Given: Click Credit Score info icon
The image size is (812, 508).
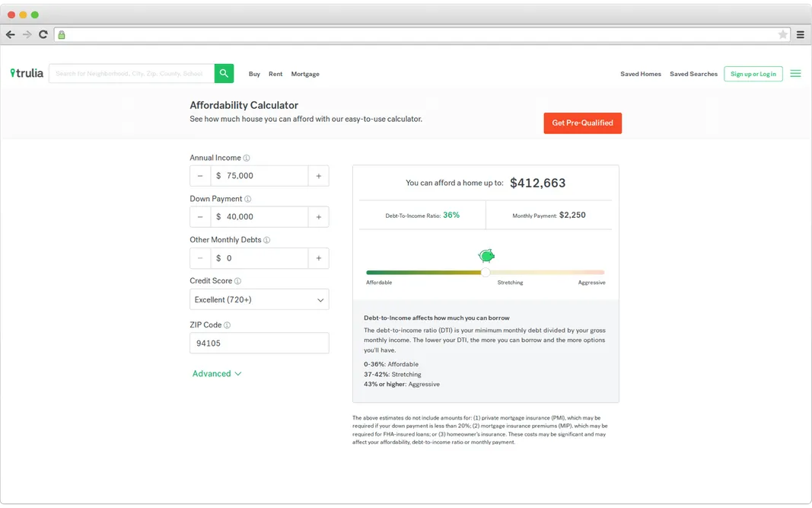Looking at the screenshot, I should coord(237,281).
